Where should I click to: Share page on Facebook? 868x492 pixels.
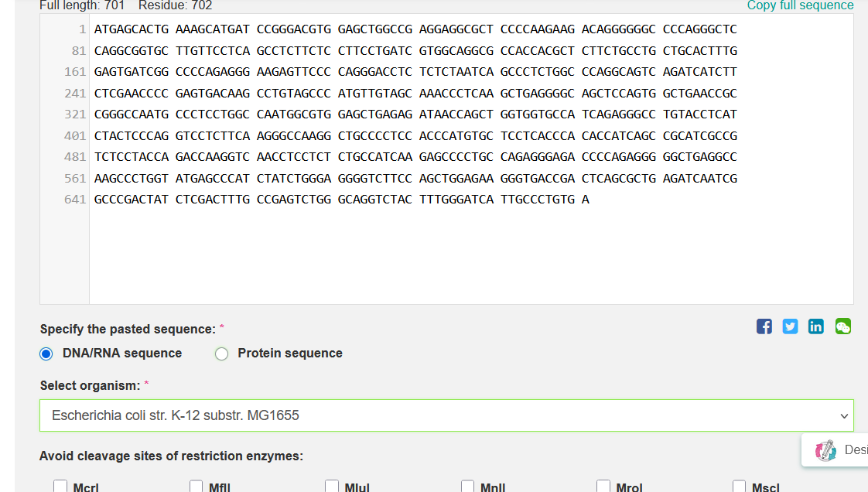(764, 326)
